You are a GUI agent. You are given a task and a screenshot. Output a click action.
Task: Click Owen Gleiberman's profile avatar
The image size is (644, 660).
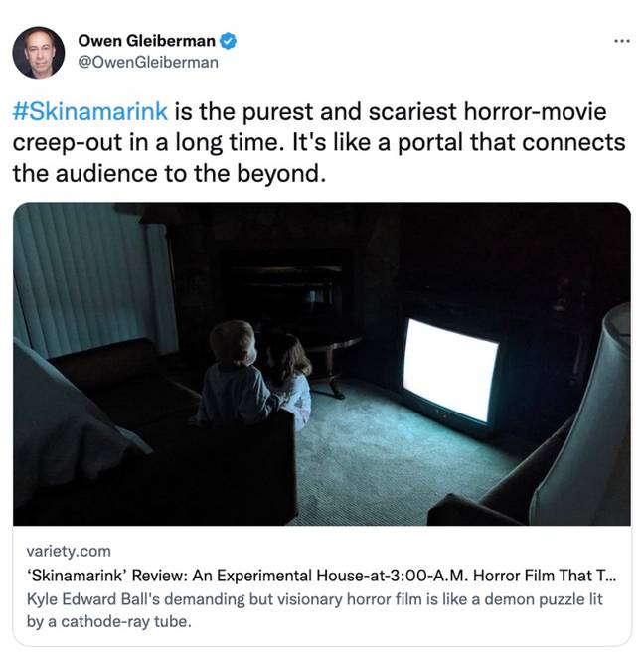coord(39,53)
